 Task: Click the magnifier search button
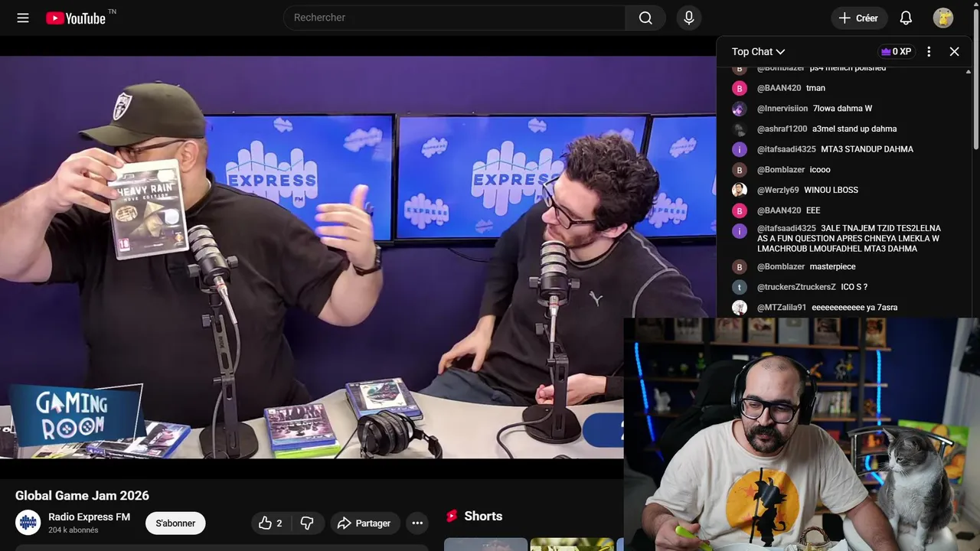point(645,18)
